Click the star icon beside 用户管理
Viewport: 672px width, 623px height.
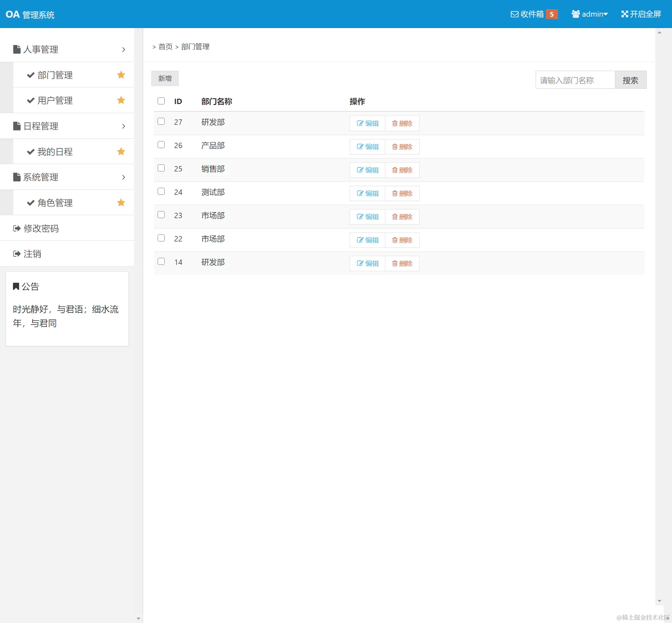(x=121, y=100)
